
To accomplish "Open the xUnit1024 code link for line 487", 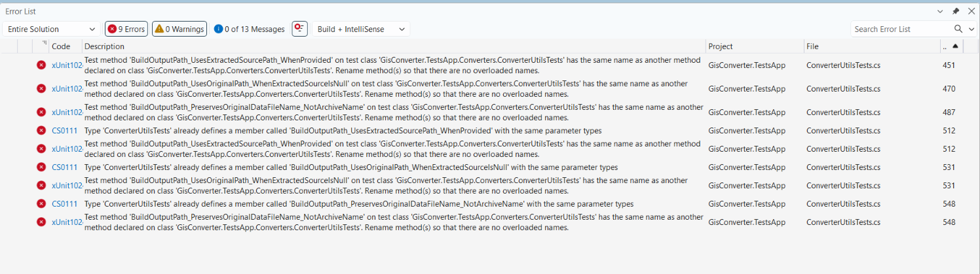I will 67,112.
